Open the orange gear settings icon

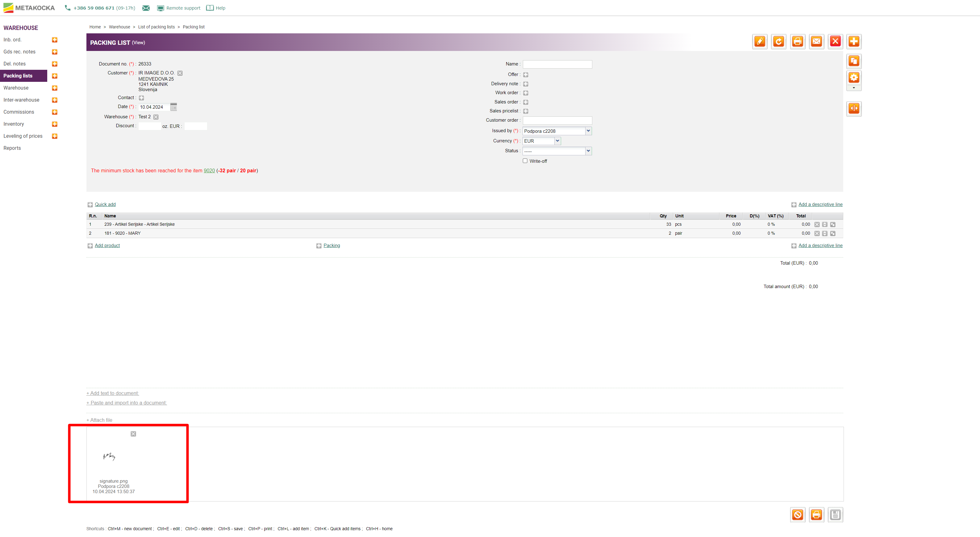[854, 78]
